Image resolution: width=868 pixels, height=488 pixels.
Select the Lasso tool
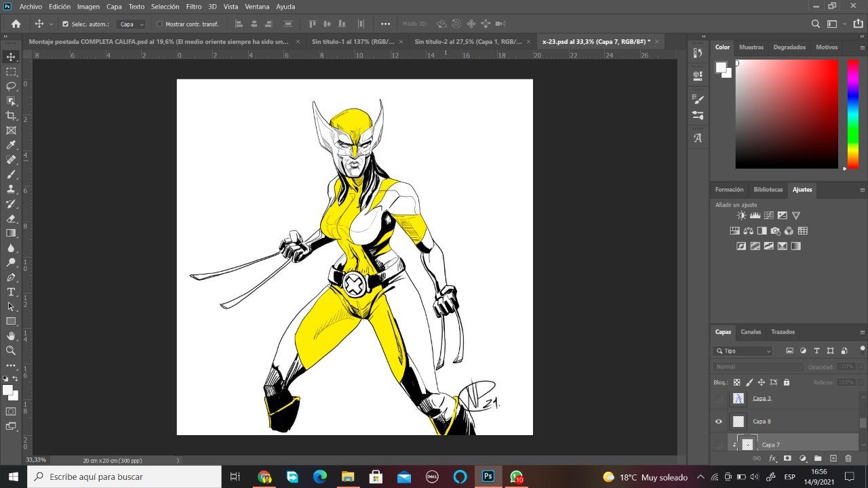click(x=11, y=86)
